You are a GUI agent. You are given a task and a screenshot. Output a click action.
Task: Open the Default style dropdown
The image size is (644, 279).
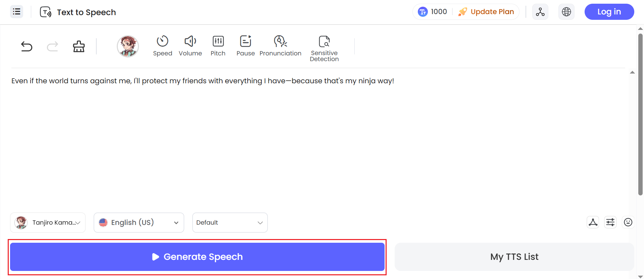[x=230, y=223]
